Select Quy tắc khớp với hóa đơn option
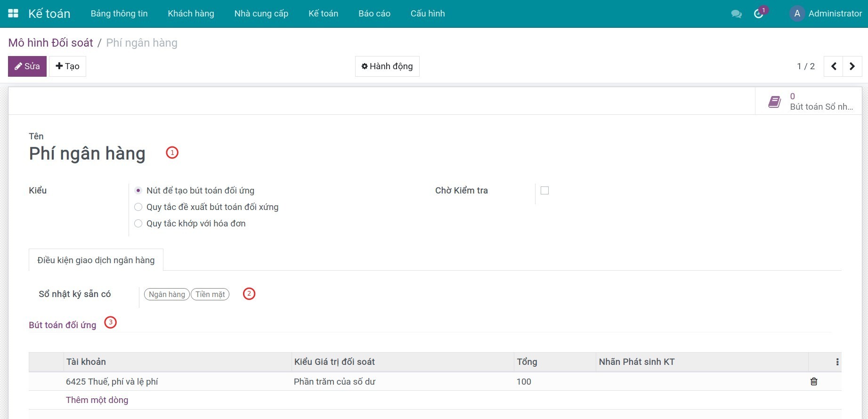Viewport: 868px width, 419px height. click(138, 224)
